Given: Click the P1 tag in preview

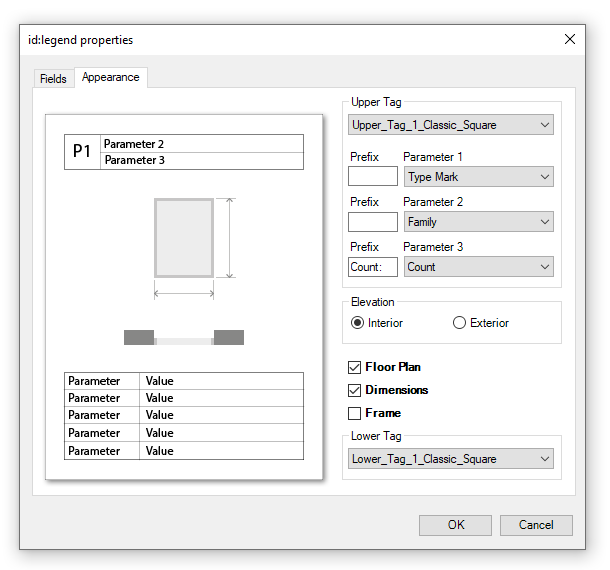Looking at the screenshot, I should (82, 152).
